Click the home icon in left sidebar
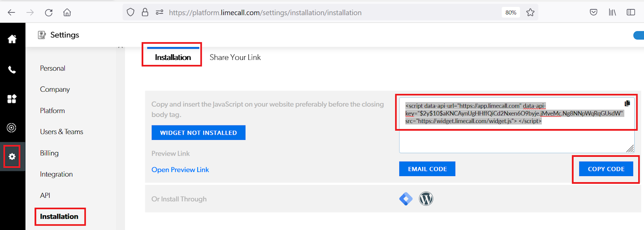The width and height of the screenshot is (644, 230). [12, 39]
